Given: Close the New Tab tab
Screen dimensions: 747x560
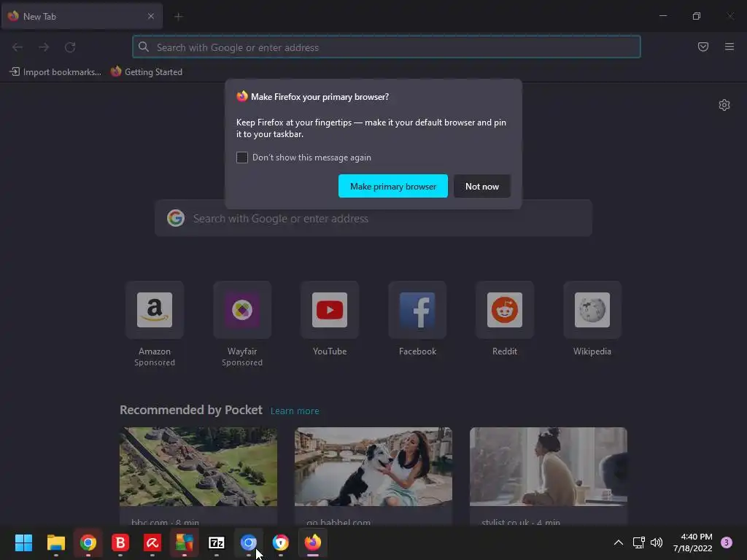Looking at the screenshot, I should 151,16.
